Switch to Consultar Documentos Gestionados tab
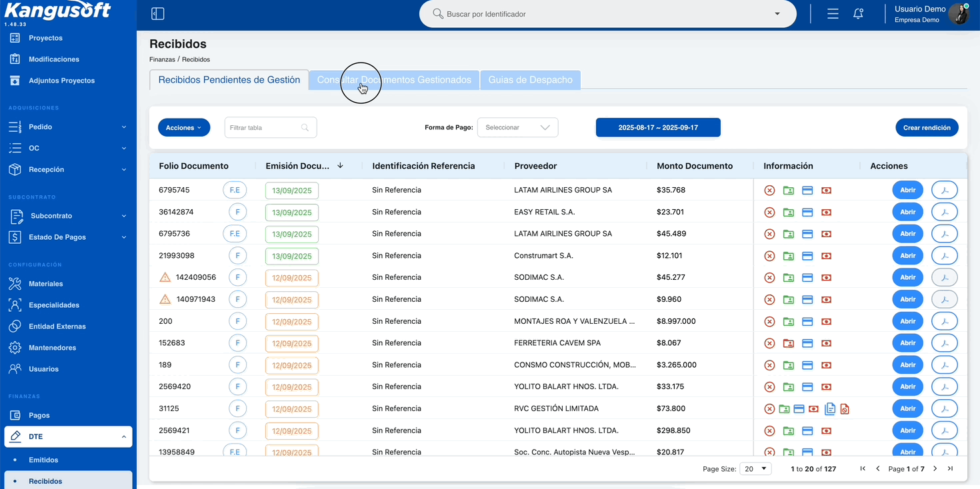Image resolution: width=980 pixels, height=489 pixels. pyautogui.click(x=394, y=80)
